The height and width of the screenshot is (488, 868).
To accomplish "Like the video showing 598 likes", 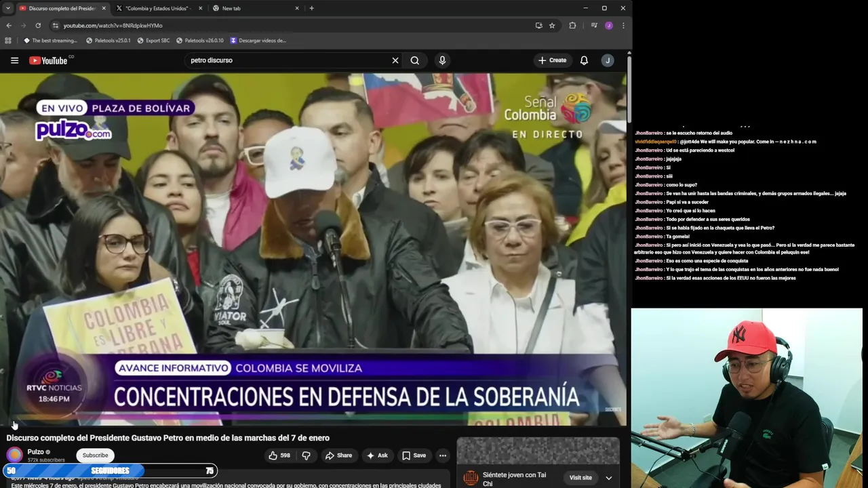I will click(x=279, y=455).
